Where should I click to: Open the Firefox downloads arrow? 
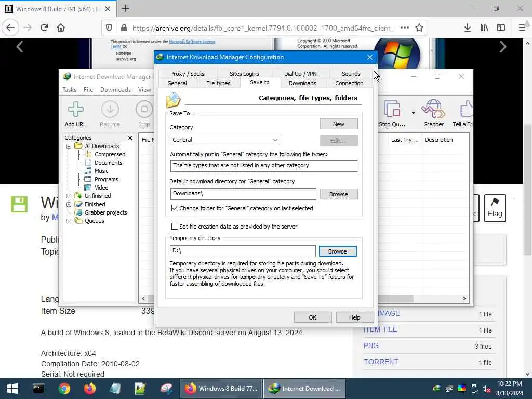[468, 28]
